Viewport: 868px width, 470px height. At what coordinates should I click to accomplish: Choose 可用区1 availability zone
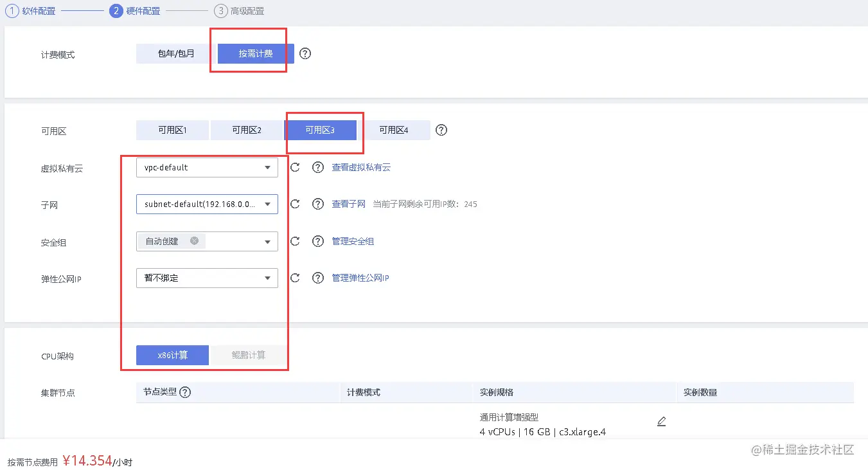click(x=172, y=130)
